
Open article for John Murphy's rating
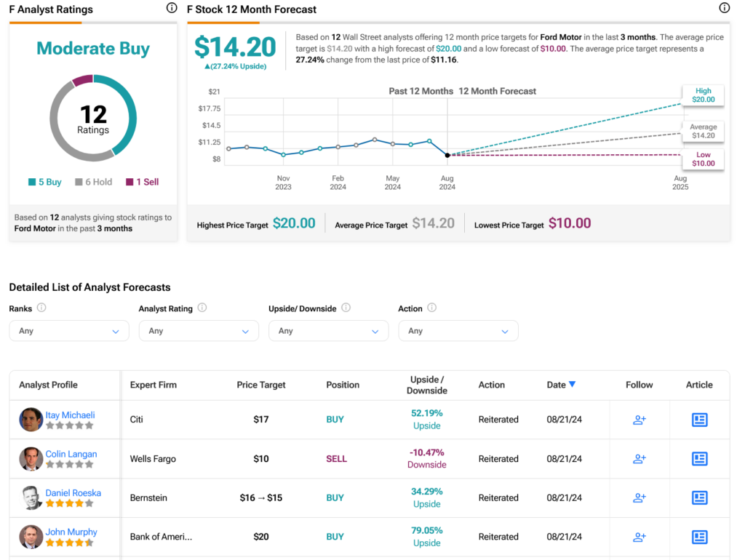point(699,537)
